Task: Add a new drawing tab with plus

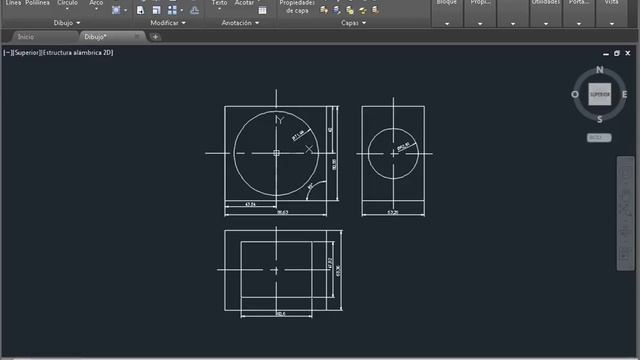Action: pos(155,37)
